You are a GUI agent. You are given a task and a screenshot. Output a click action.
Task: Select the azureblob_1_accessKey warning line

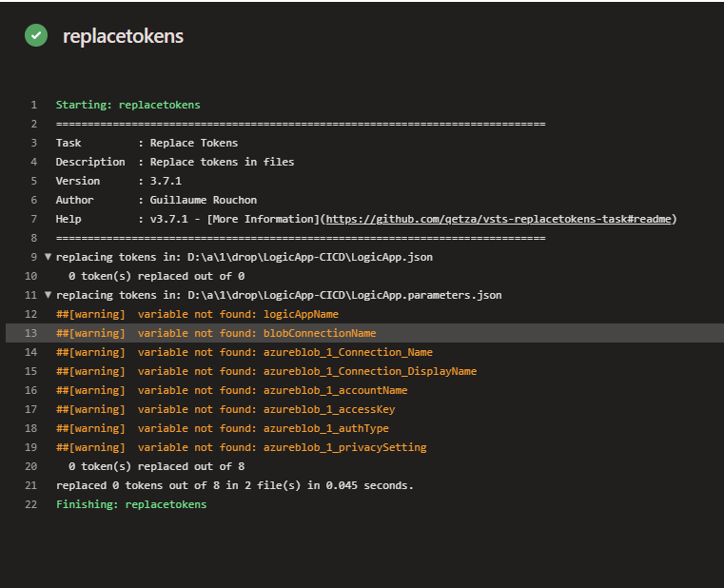(x=225, y=409)
